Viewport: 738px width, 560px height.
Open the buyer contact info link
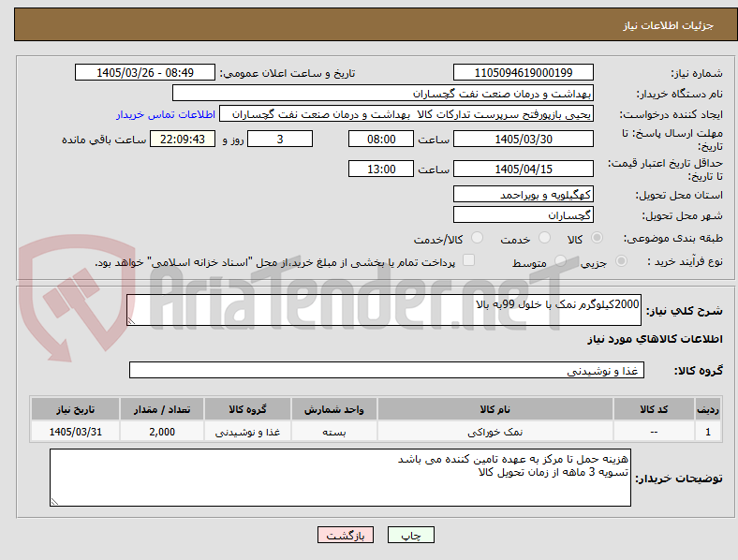[166, 114]
